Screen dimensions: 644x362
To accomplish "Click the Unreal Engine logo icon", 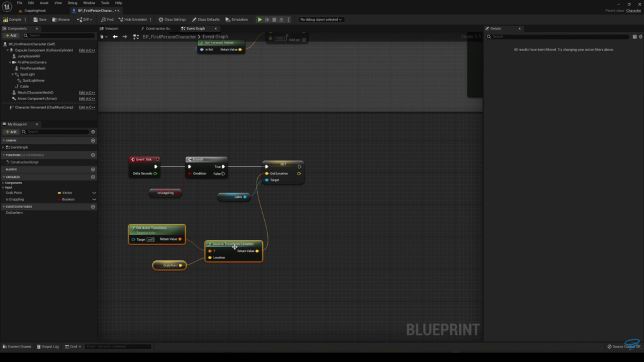I will pos(7,6).
